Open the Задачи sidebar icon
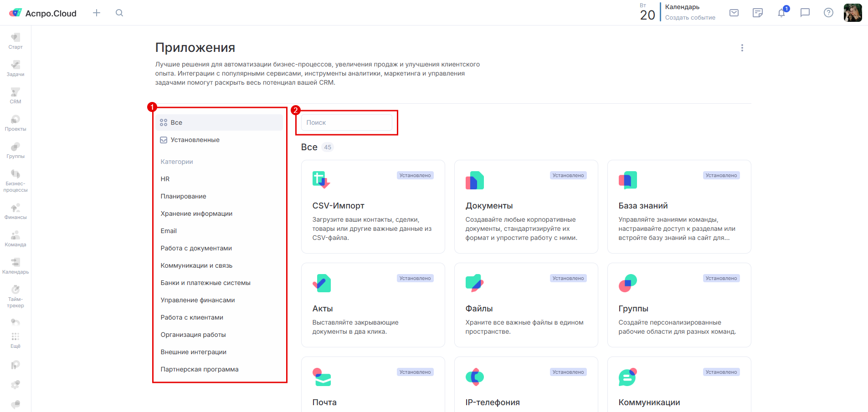The height and width of the screenshot is (412, 868). point(15,68)
